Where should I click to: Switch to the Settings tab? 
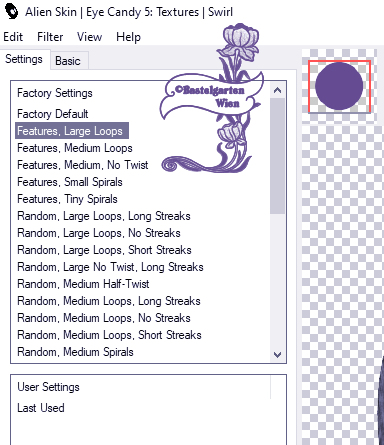pos(24,59)
